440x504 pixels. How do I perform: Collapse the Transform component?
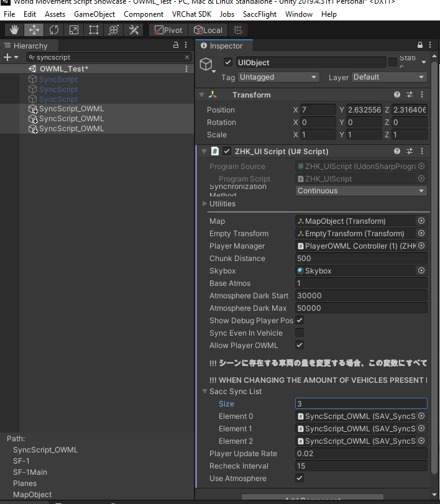click(x=202, y=95)
